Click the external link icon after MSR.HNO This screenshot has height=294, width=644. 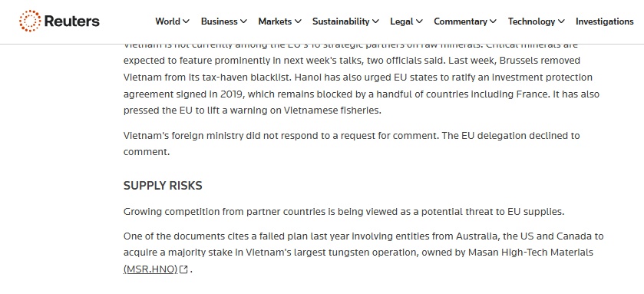[183, 269]
